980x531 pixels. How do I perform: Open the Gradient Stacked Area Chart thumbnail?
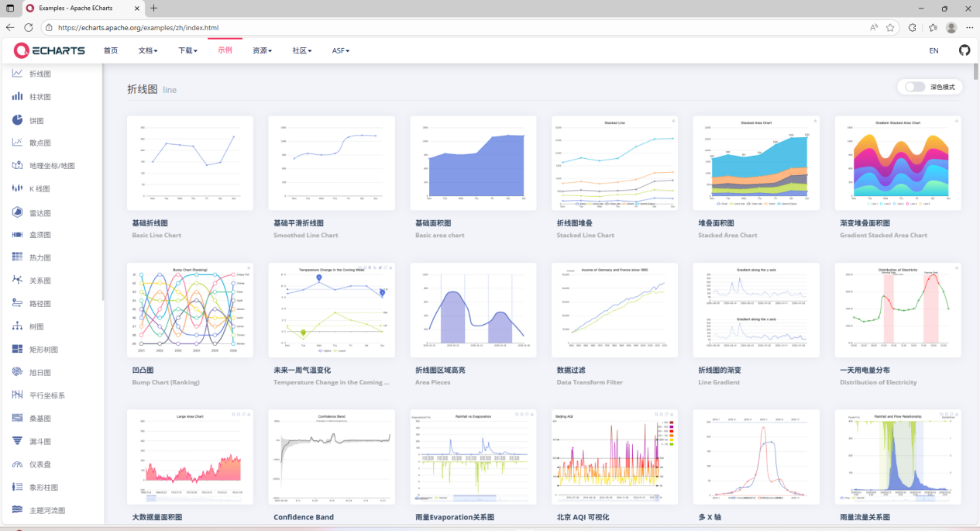click(898, 163)
